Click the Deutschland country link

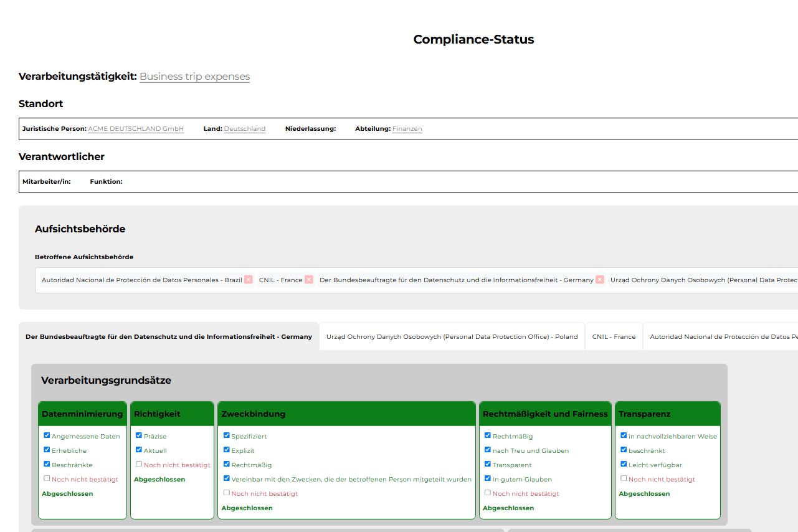(x=244, y=128)
